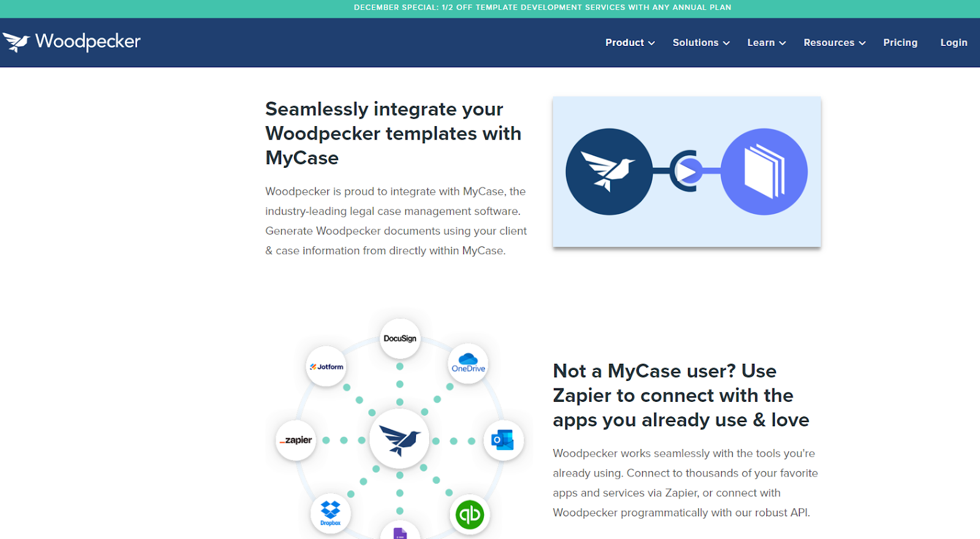Viewport: 980px width, 539px height.
Task: Click paragraph 'Woodpecker works seamlessly with the tools'
Action: (685, 483)
